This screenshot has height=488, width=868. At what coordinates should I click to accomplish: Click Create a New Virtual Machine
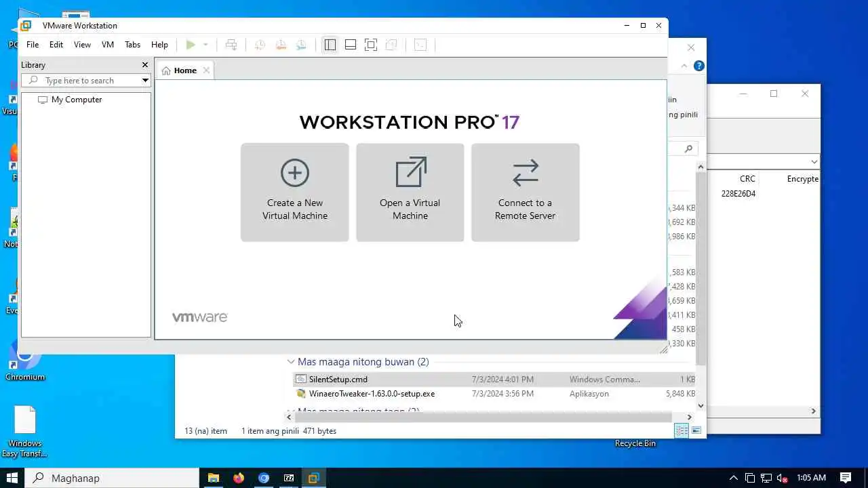(295, 192)
